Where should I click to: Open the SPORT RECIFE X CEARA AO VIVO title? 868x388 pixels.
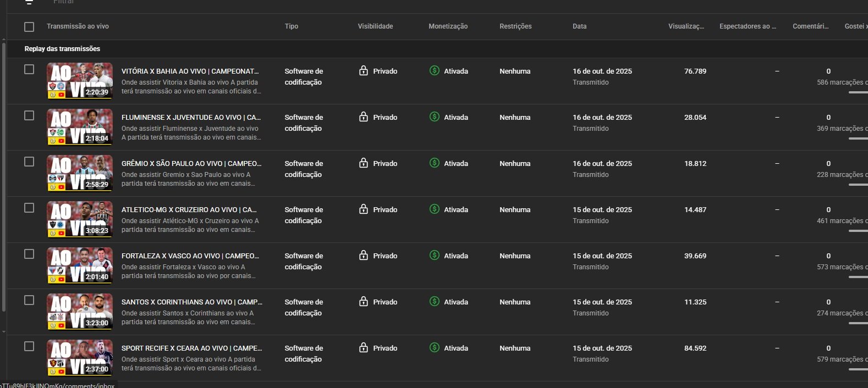click(x=191, y=348)
